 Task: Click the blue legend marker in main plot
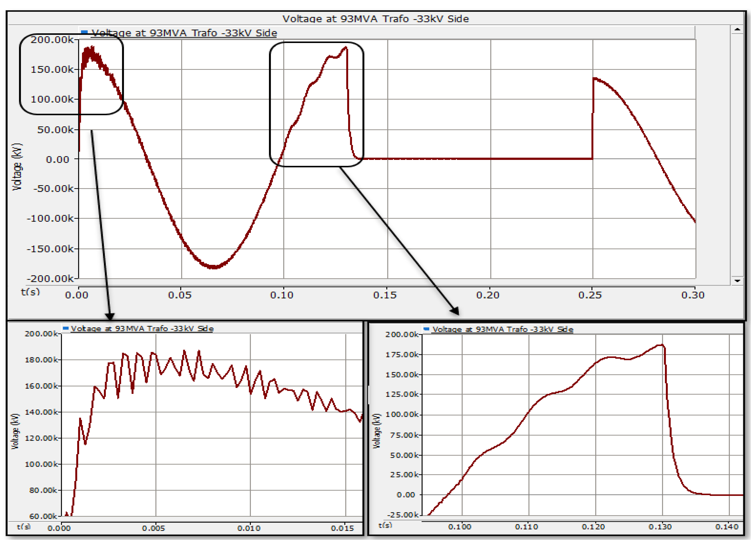tap(84, 32)
